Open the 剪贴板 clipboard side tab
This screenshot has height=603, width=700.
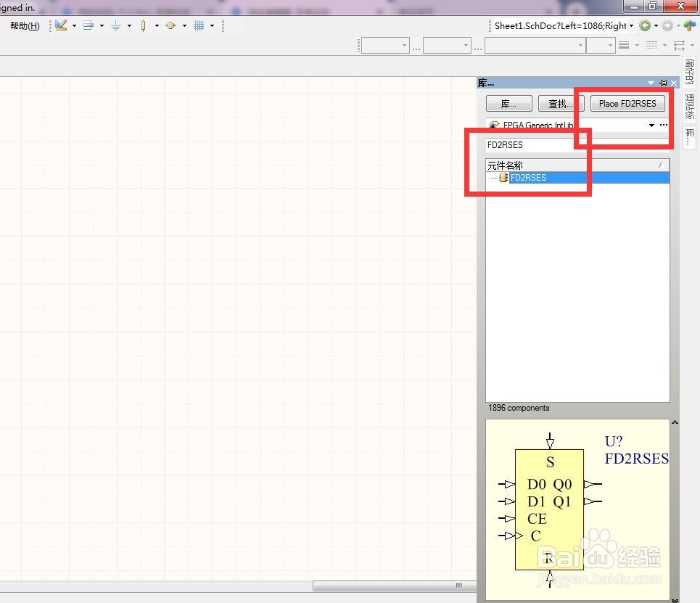point(689,107)
